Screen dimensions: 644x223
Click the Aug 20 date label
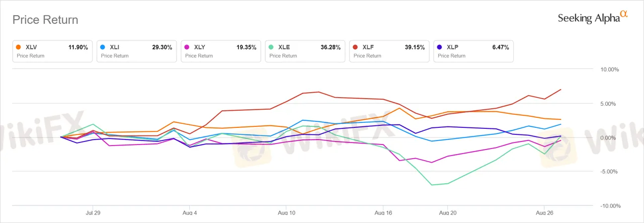447,213
